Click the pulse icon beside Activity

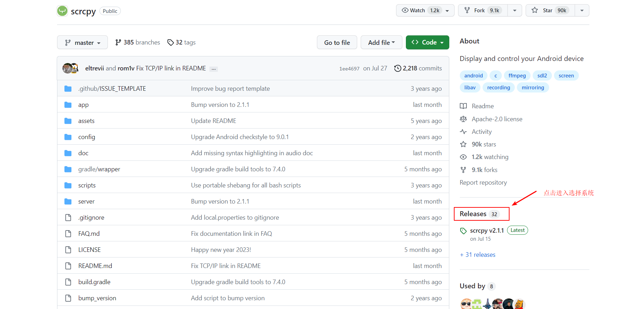[463, 132]
